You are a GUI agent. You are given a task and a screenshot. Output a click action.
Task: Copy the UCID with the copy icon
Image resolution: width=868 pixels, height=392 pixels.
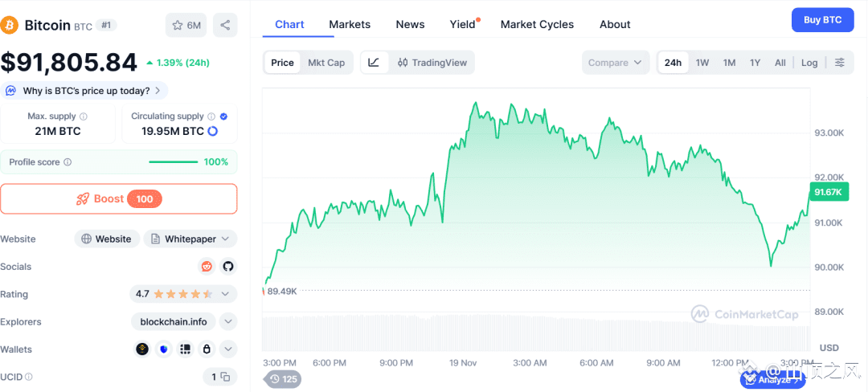point(226,377)
